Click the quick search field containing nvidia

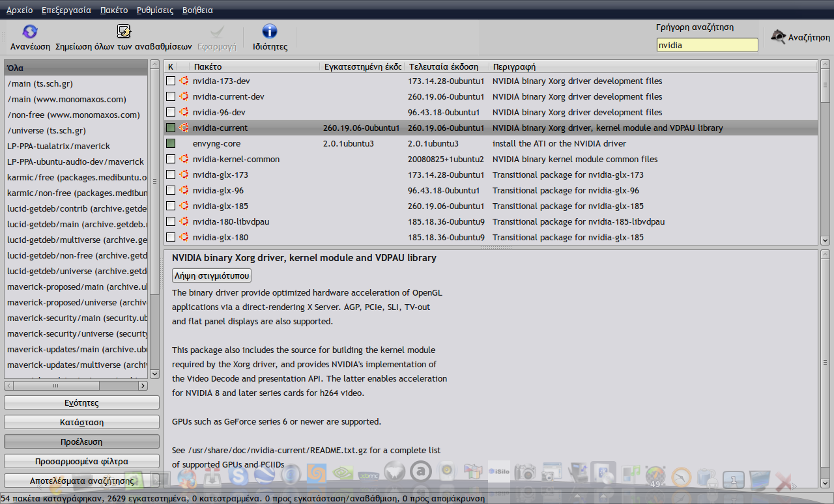(x=707, y=45)
